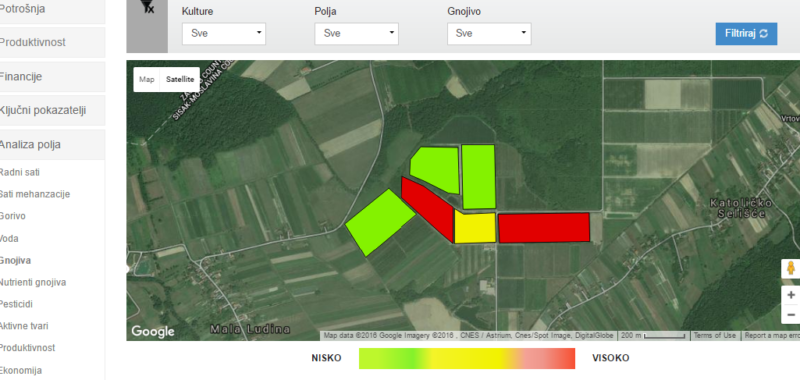This screenshot has width=800, height=380.
Task: Click the clear filter funnel icon
Action: point(147,6)
